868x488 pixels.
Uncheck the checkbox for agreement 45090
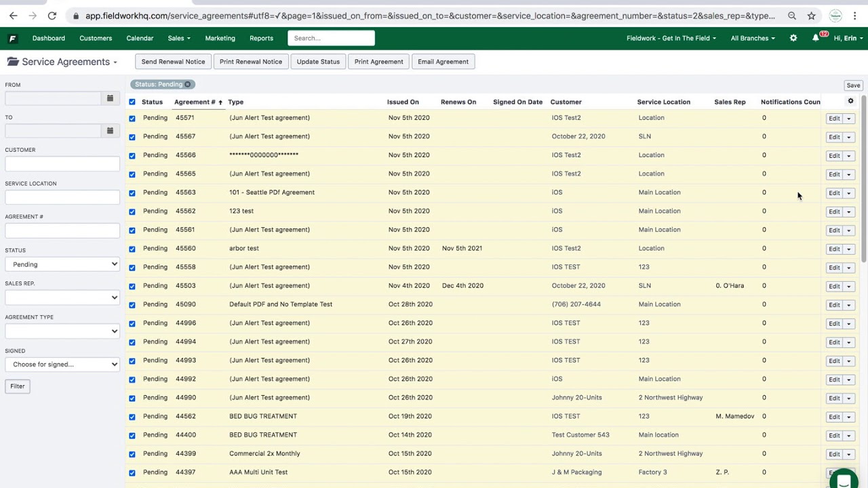coord(132,304)
